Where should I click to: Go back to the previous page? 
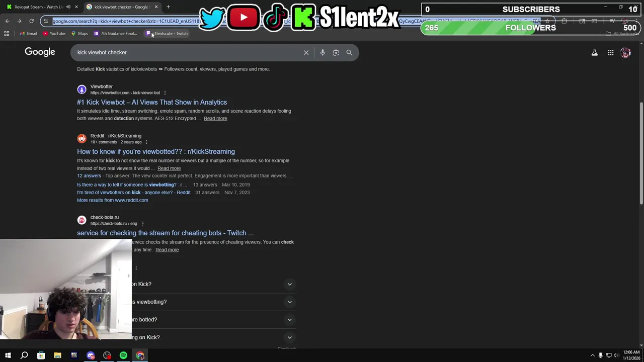(7, 21)
